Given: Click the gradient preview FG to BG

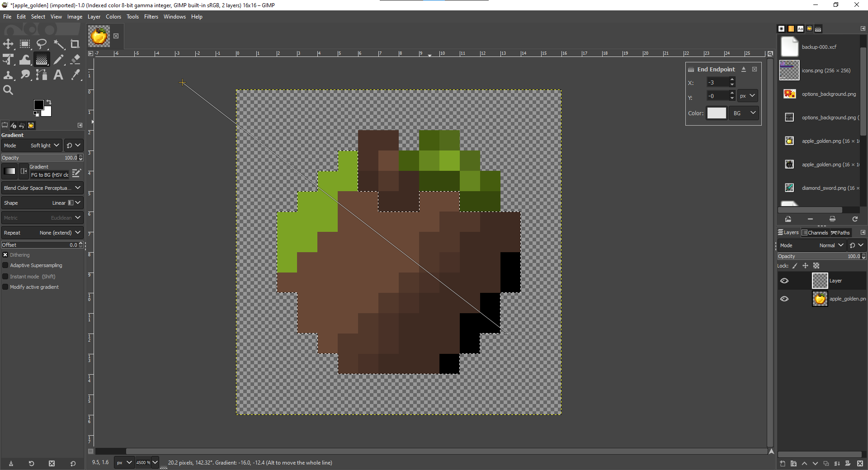Looking at the screenshot, I should pyautogui.click(x=9, y=171).
